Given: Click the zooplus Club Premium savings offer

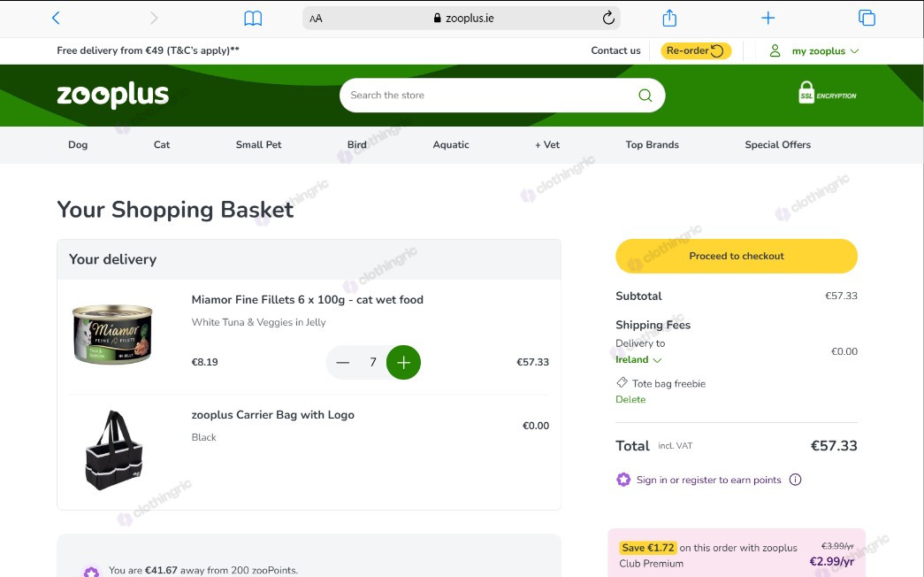Looking at the screenshot, I should click(737, 555).
